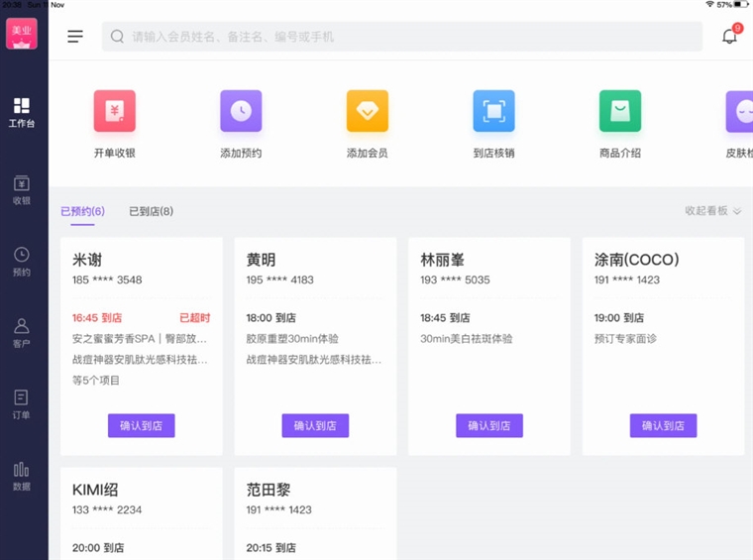Switch to the 已到店(8) tab
Viewport: 753px width, 560px height.
pos(152,211)
